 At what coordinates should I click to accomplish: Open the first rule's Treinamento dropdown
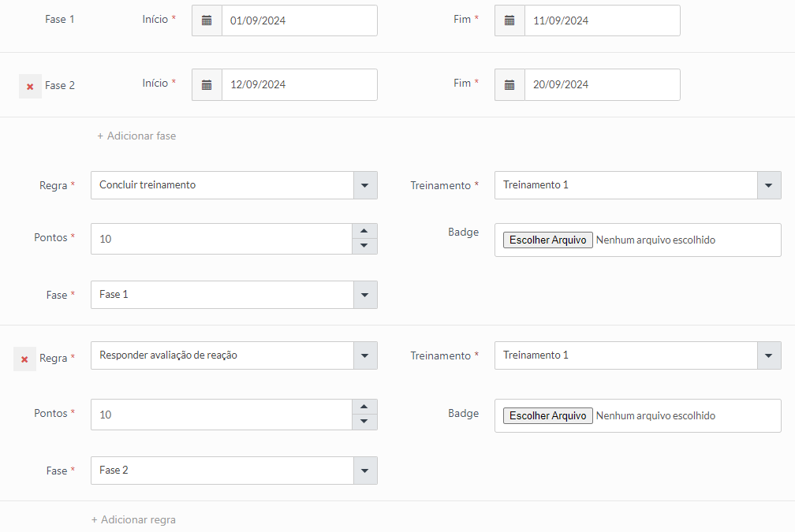[769, 185]
